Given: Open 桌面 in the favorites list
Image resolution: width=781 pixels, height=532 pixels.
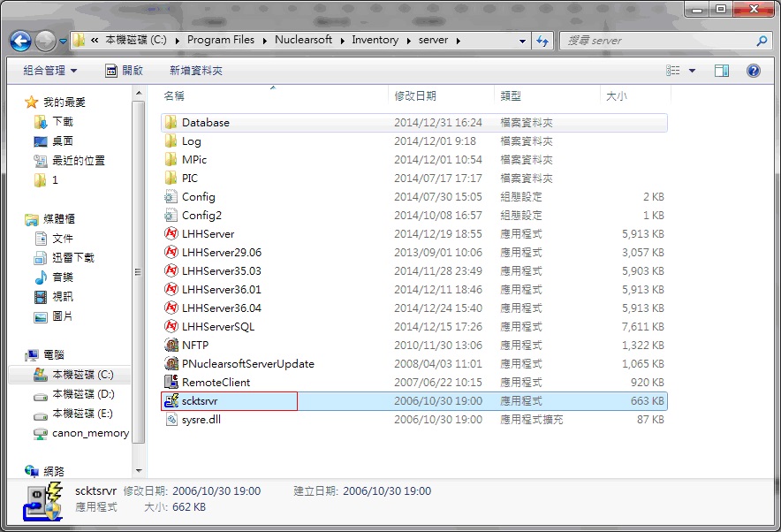Looking at the screenshot, I should tap(62, 141).
